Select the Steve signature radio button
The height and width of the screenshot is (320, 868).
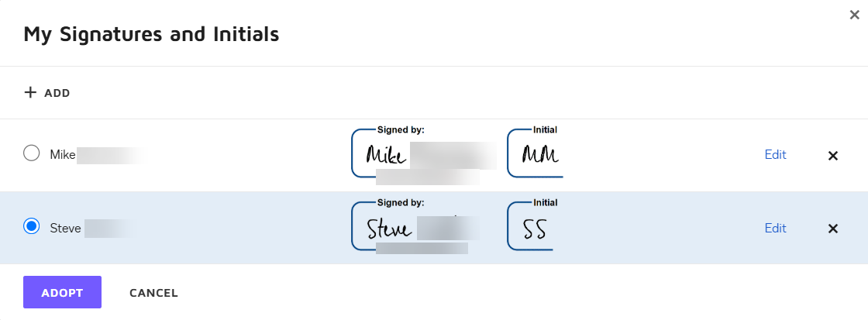(32, 227)
